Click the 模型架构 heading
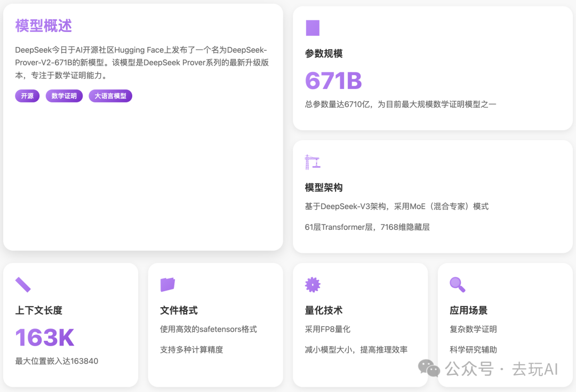Screen dimensions: 576x392 coord(324,188)
